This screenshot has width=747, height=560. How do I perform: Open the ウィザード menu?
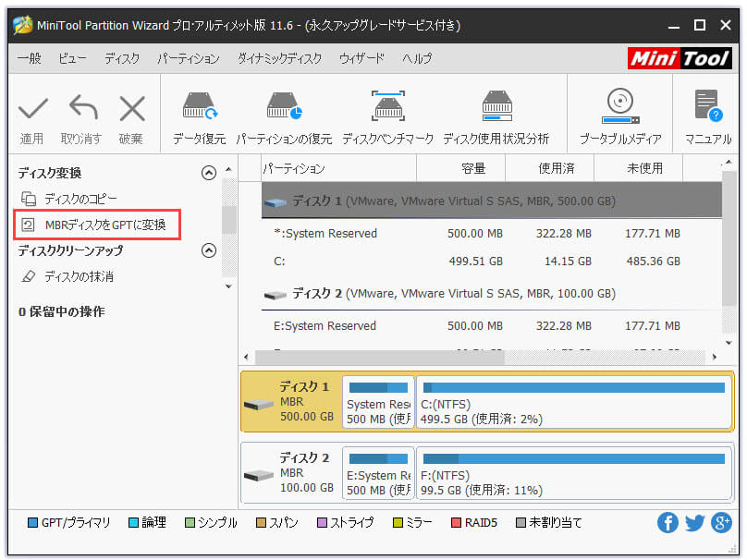[x=361, y=57]
